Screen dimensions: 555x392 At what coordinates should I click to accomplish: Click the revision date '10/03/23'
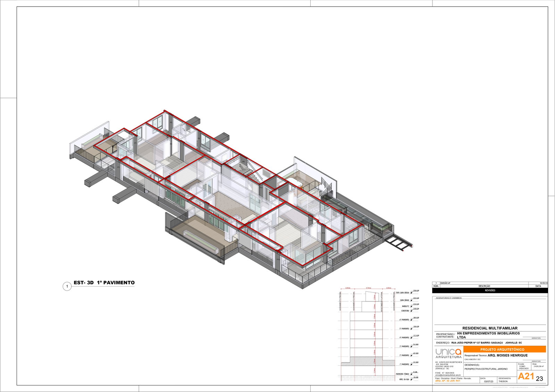[x=544, y=283]
